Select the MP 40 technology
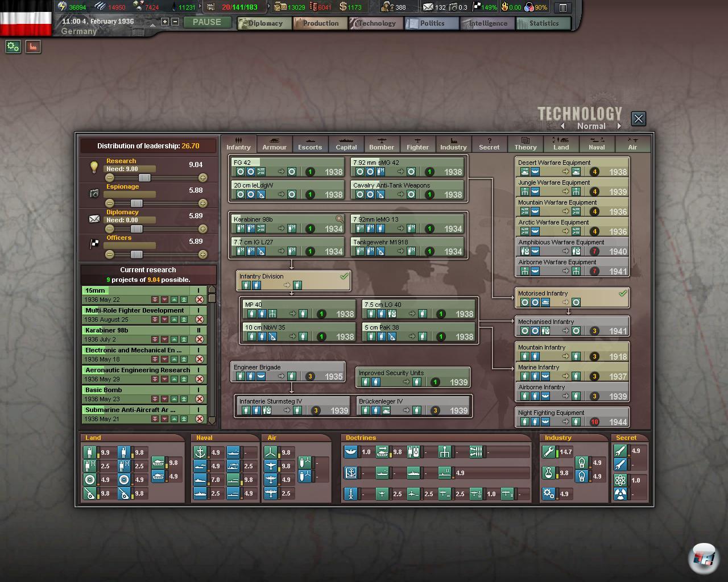 [x=298, y=309]
